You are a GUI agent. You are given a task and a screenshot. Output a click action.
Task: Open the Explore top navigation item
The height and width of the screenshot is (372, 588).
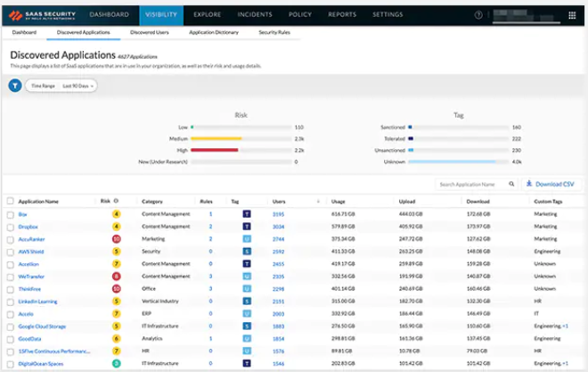tap(207, 14)
